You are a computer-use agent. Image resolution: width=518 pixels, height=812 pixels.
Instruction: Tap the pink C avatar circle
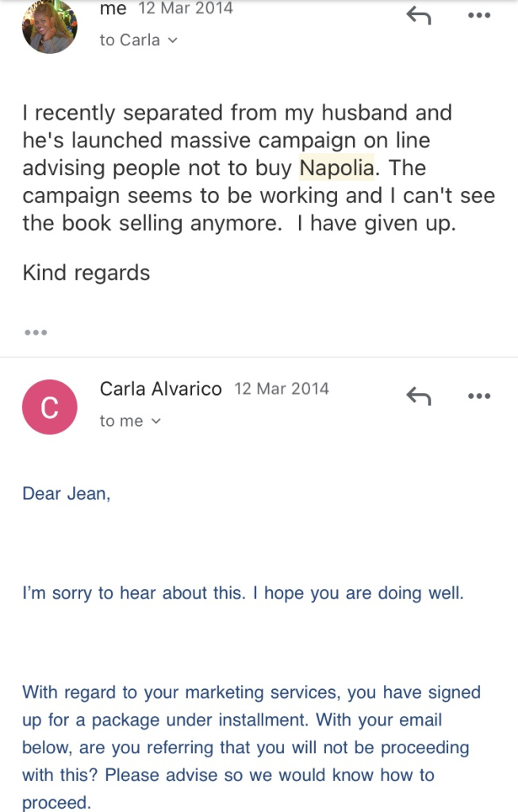point(49,407)
